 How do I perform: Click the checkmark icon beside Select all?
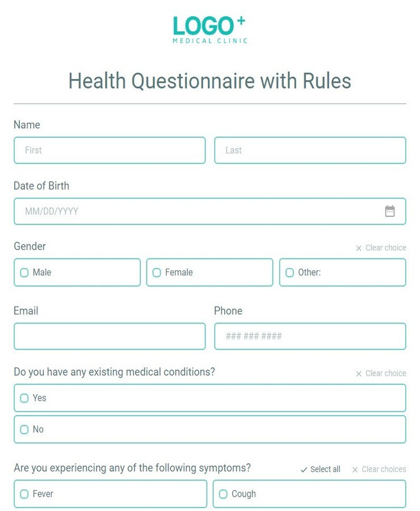[304, 470]
